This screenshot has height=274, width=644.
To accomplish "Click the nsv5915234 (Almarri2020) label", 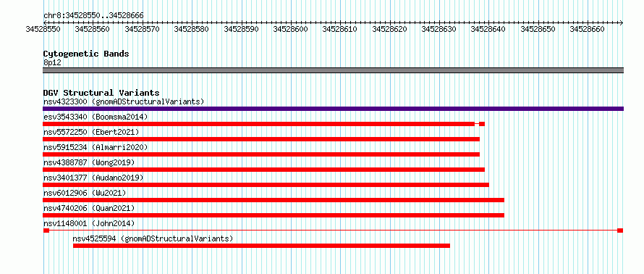I will [96, 147].
